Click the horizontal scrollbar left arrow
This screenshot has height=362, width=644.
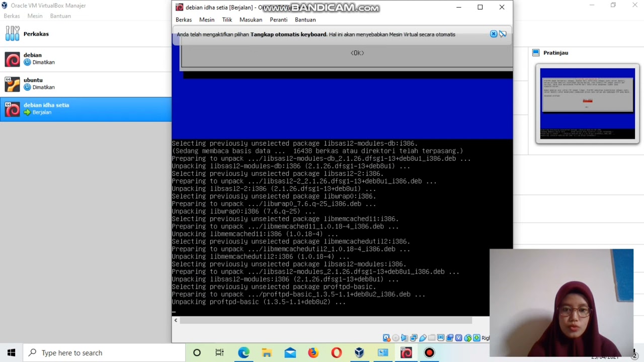(176, 320)
